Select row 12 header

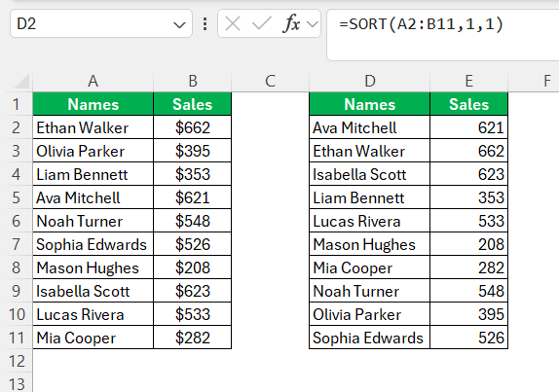pos(16,361)
